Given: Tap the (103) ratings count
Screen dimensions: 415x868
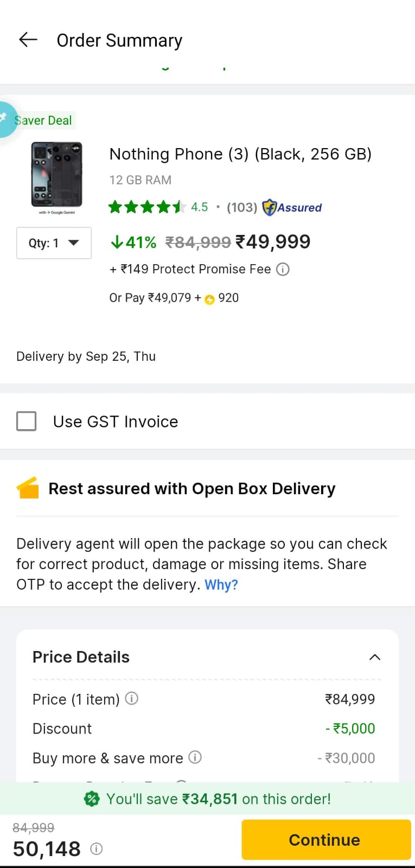Looking at the screenshot, I should coord(241,207).
